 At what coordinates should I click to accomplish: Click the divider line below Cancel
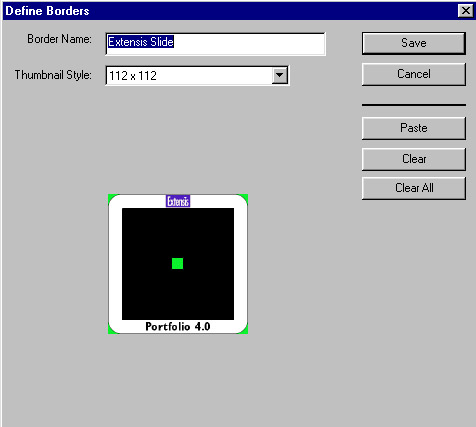coord(414,105)
